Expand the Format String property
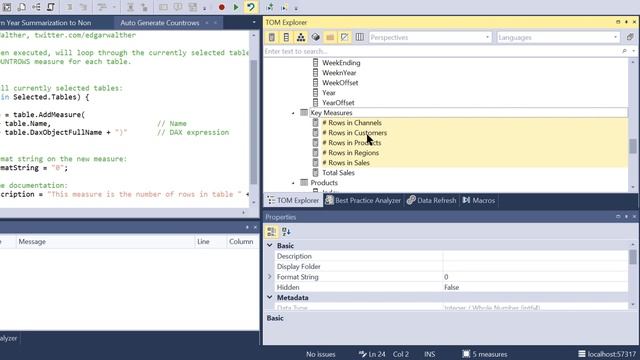Screen dimensions: 640x360 (270, 276)
